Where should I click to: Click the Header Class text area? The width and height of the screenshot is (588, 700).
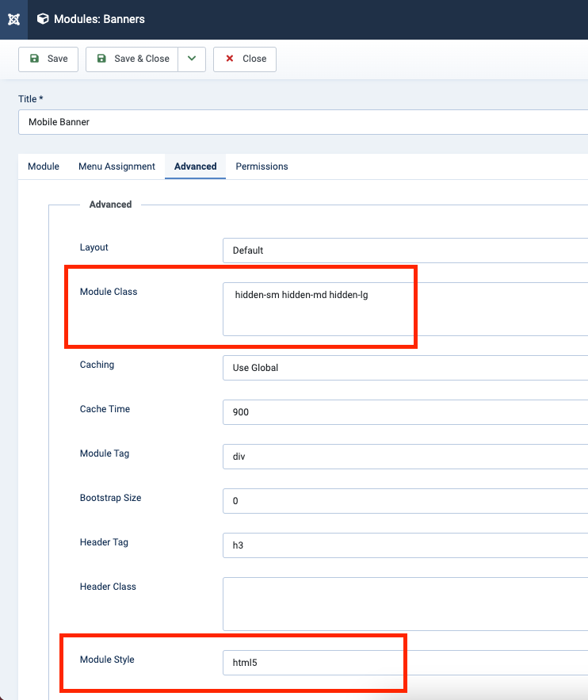405,603
